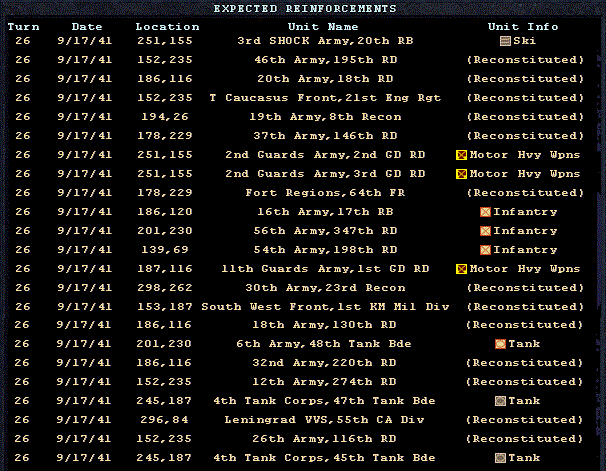Select unit 32nd Army, 220th RD
The height and width of the screenshot is (471, 606).
tap(325, 363)
